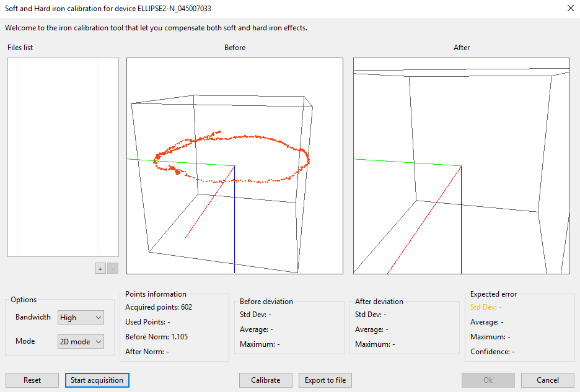Cancel the calibration dialog
This screenshot has width=580, height=392.
click(x=547, y=380)
